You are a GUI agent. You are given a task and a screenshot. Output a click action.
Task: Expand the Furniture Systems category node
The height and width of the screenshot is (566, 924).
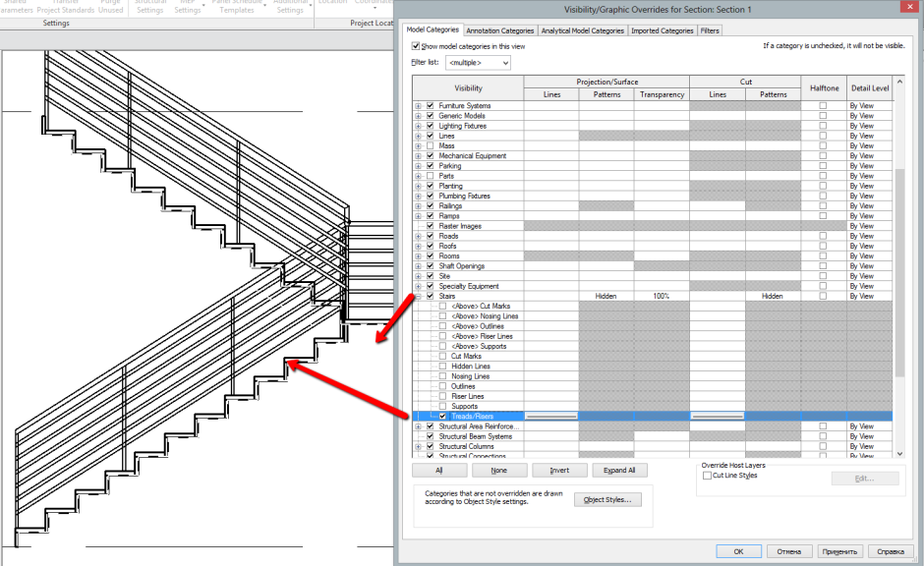[419, 106]
